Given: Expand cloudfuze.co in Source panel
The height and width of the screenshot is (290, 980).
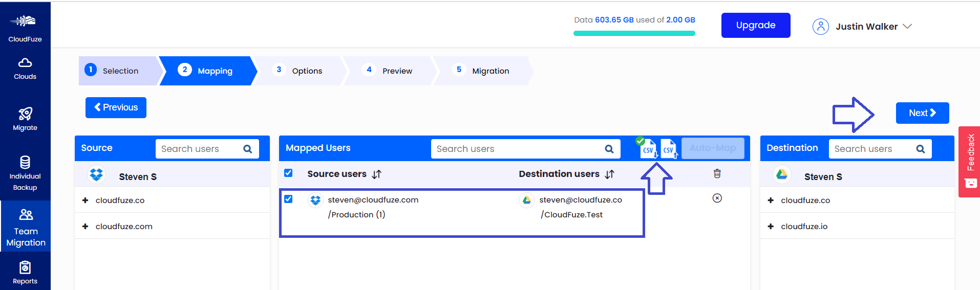Looking at the screenshot, I should click(x=85, y=200).
